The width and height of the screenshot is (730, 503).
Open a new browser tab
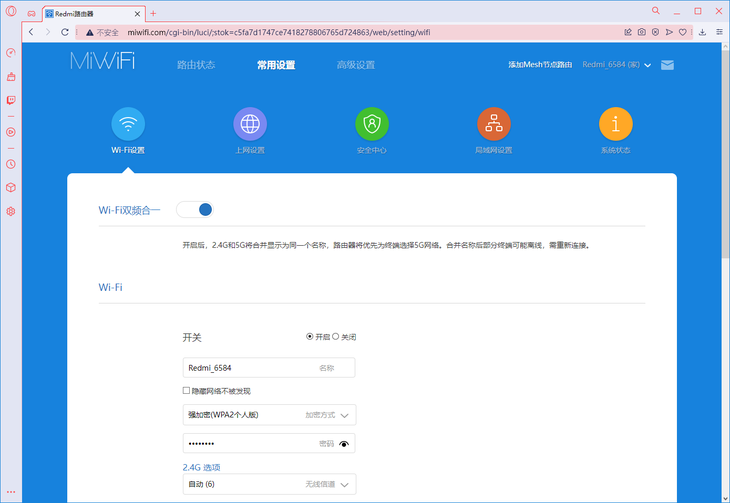pyautogui.click(x=153, y=13)
